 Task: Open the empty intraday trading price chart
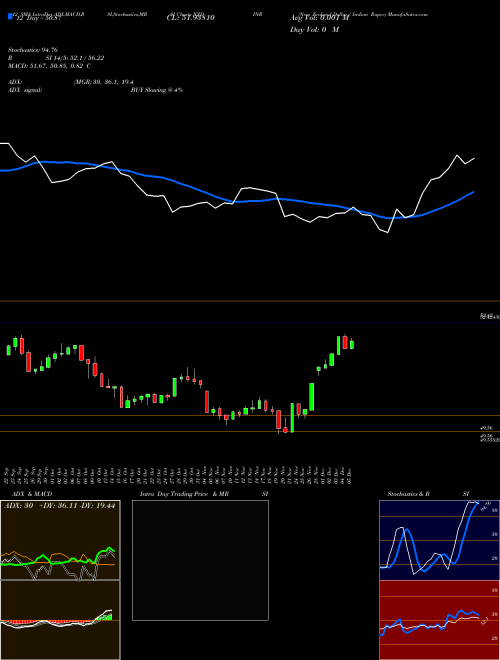[x=200, y=560]
